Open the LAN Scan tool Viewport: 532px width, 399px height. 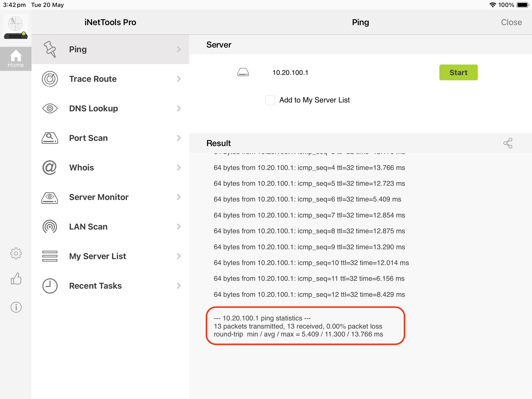pyautogui.click(x=110, y=227)
